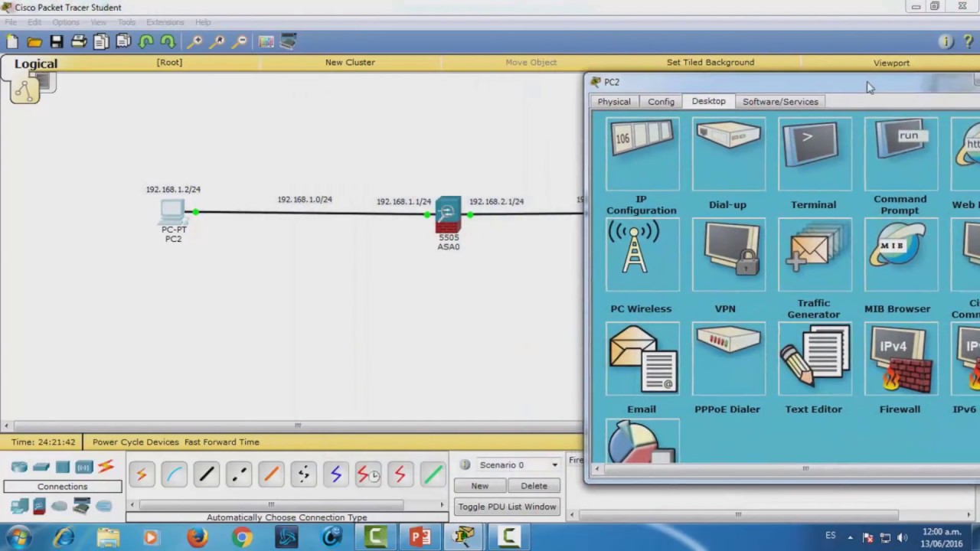This screenshot has height=551, width=980.
Task: Click Fast Forward Time
Action: [221, 442]
